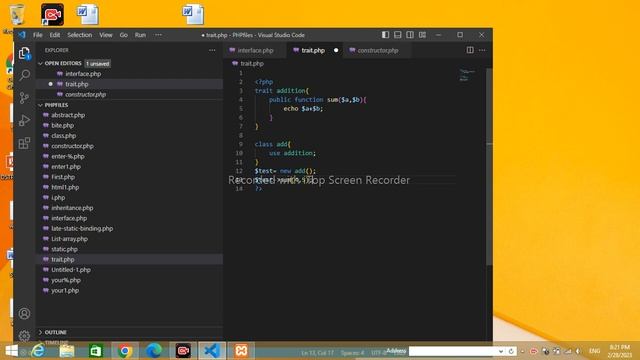Open the Run and Debug view
The image size is (640, 360).
click(24, 120)
